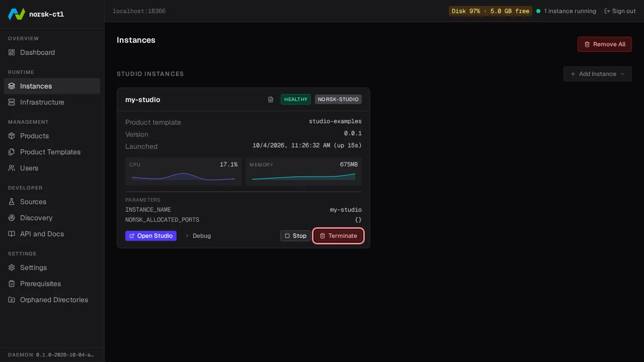Click the version value 0.0.1

point(353,134)
